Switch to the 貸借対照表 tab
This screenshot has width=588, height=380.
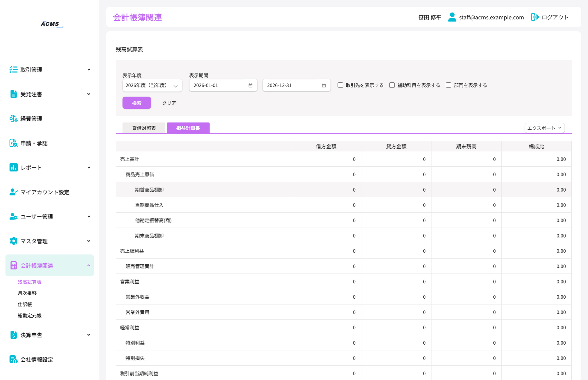pos(144,128)
